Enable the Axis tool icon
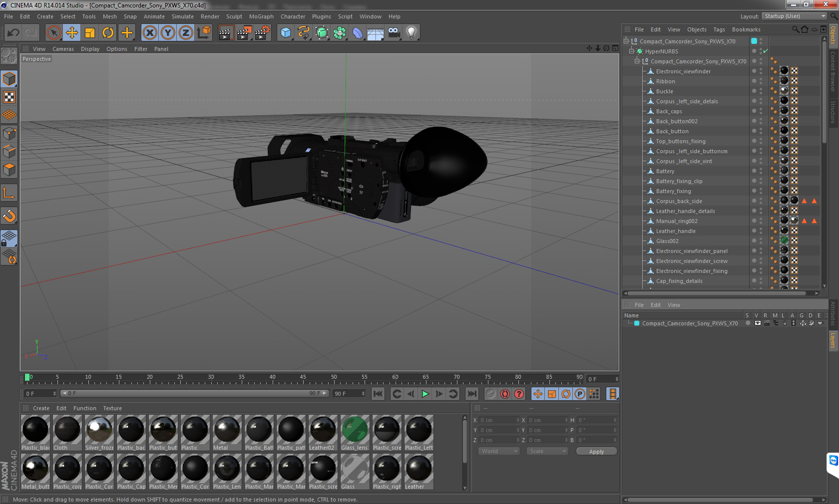Screen dimensions: 839x504 [9, 193]
